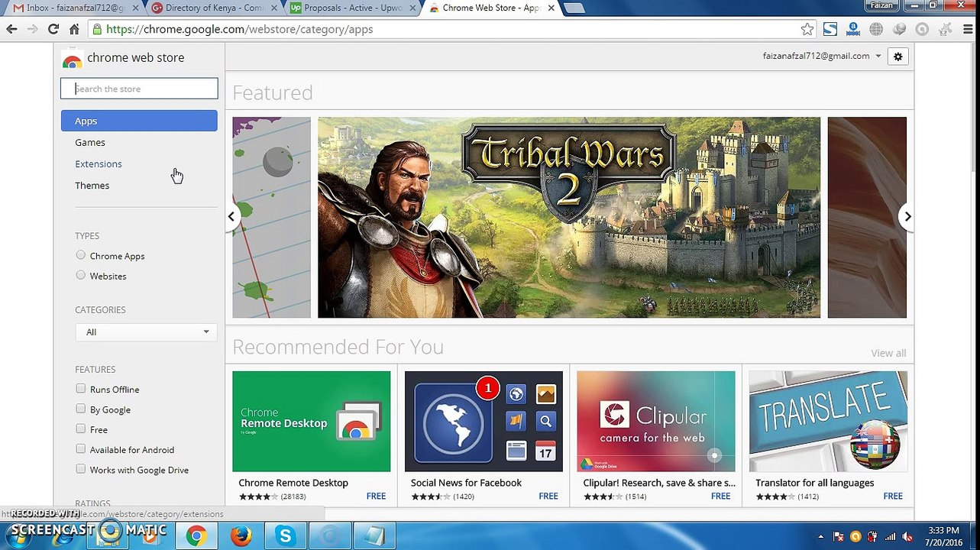Image resolution: width=980 pixels, height=550 pixels.
Task: Open the Chrome menu (three lines)
Action: coord(966,29)
